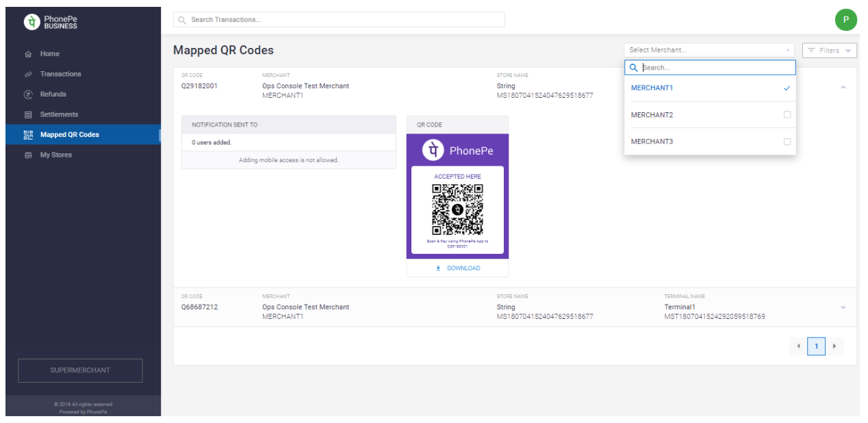Click terminal ID MST1807041524292059518769

point(715,317)
